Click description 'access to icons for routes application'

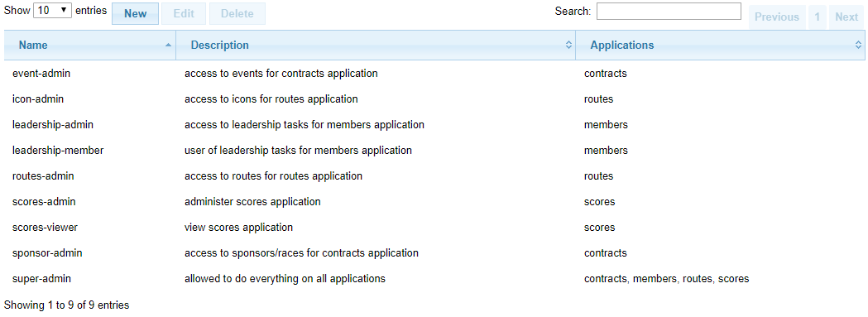pos(271,99)
